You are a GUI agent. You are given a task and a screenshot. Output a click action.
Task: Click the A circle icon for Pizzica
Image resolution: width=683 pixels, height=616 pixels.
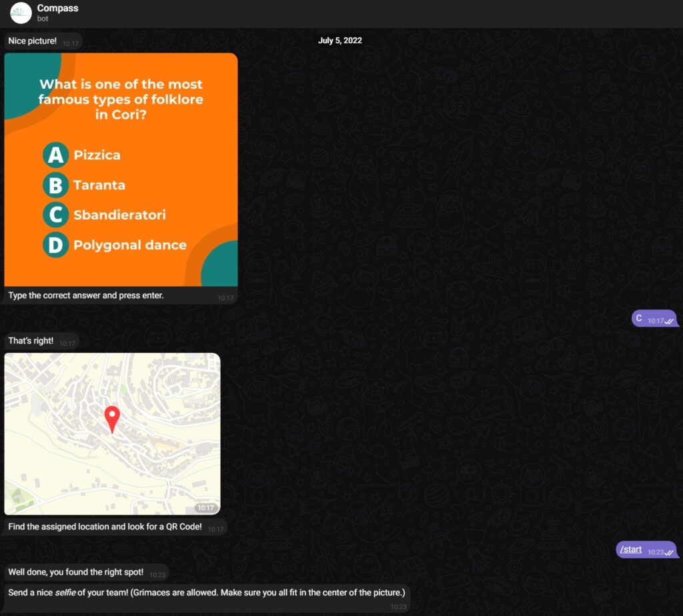[56, 155]
